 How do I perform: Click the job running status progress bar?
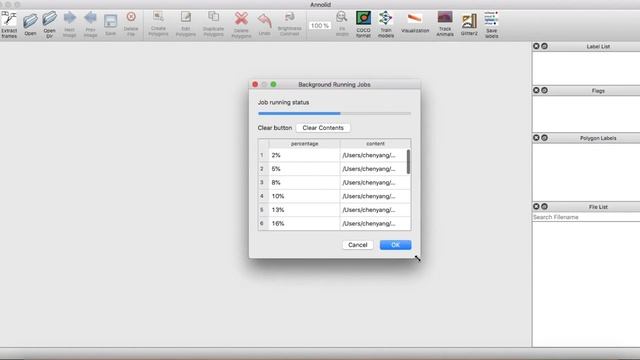(334, 113)
